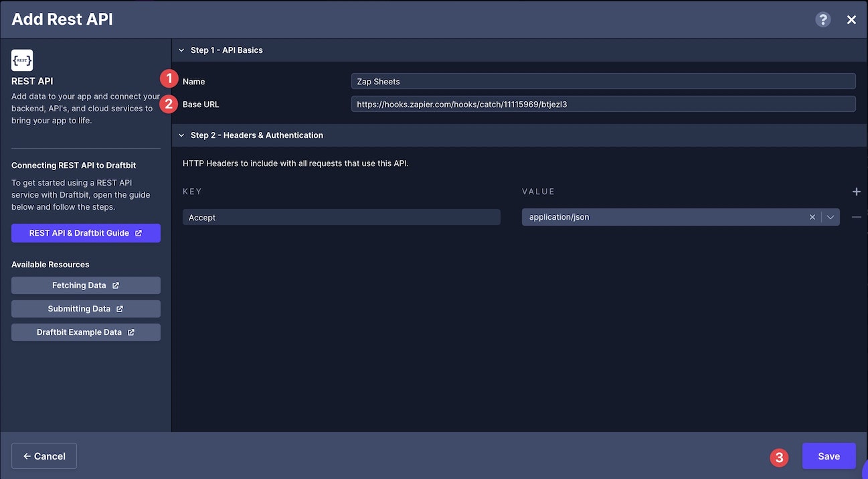This screenshot has height=479, width=868.
Task: Save the REST API configuration
Action: tap(829, 456)
